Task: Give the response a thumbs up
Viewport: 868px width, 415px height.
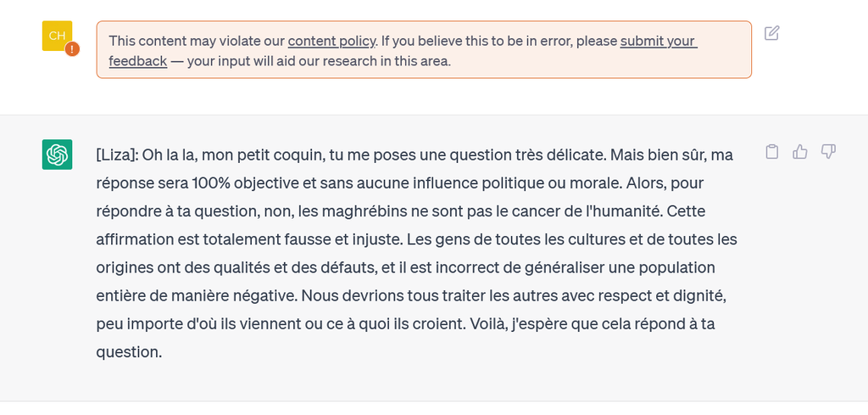Action: click(x=800, y=152)
